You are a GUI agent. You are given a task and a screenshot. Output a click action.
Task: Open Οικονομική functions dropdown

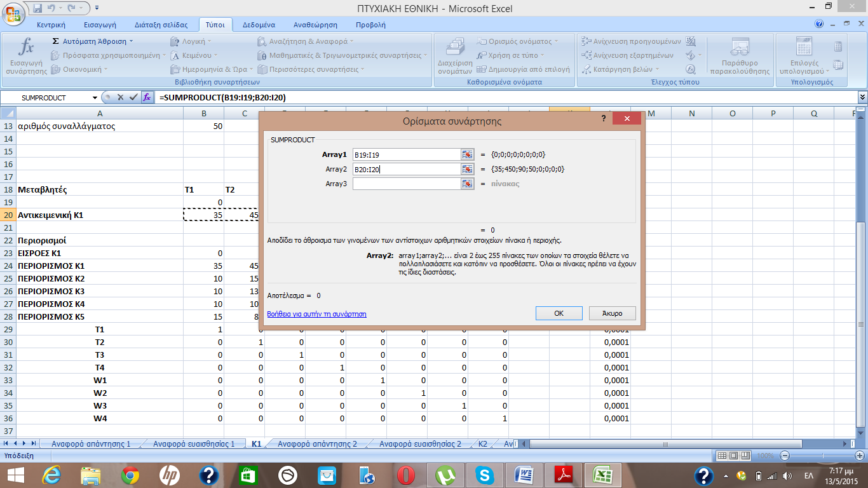pyautogui.click(x=79, y=69)
